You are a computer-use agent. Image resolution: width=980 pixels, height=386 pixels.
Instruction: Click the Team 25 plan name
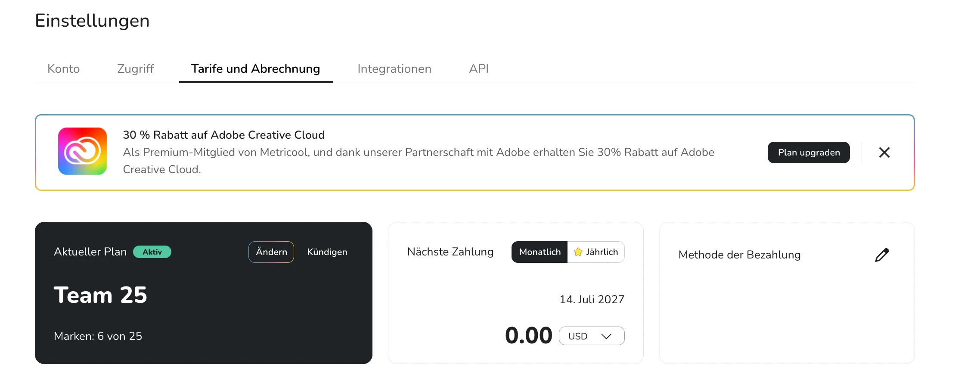100,295
